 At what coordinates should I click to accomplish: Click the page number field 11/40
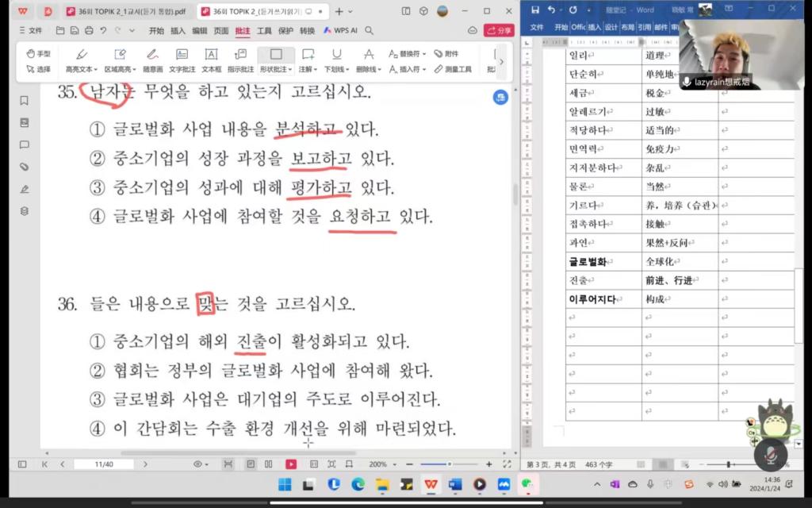coord(103,464)
